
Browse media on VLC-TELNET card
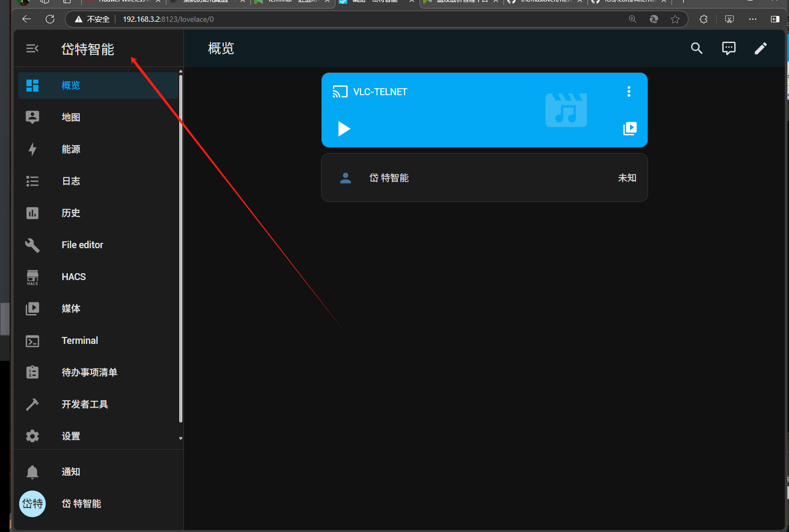pos(629,129)
